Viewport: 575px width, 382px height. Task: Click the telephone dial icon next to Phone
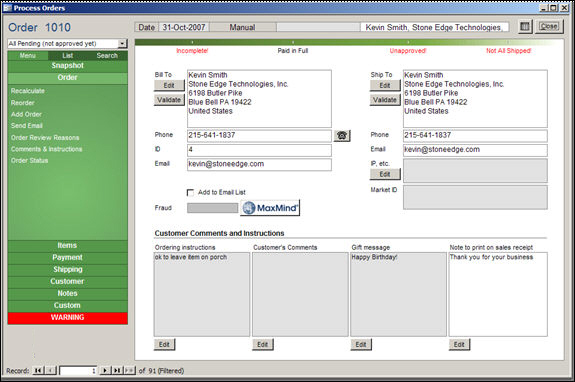coord(342,136)
